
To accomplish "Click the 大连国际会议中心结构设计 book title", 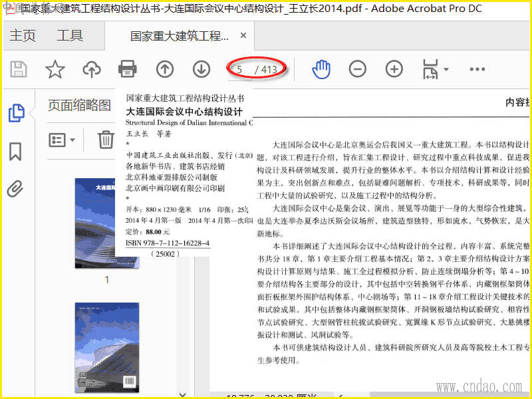I will 184,112.
